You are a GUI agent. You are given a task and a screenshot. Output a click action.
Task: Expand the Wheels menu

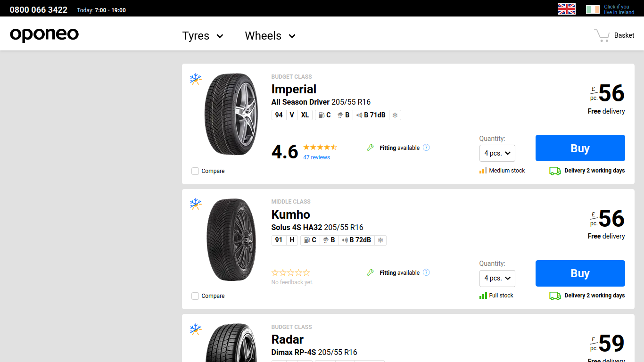pos(270,36)
